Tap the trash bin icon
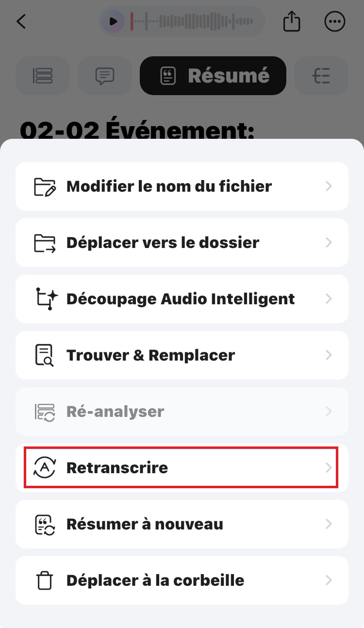This screenshot has height=628, width=364. (x=45, y=580)
